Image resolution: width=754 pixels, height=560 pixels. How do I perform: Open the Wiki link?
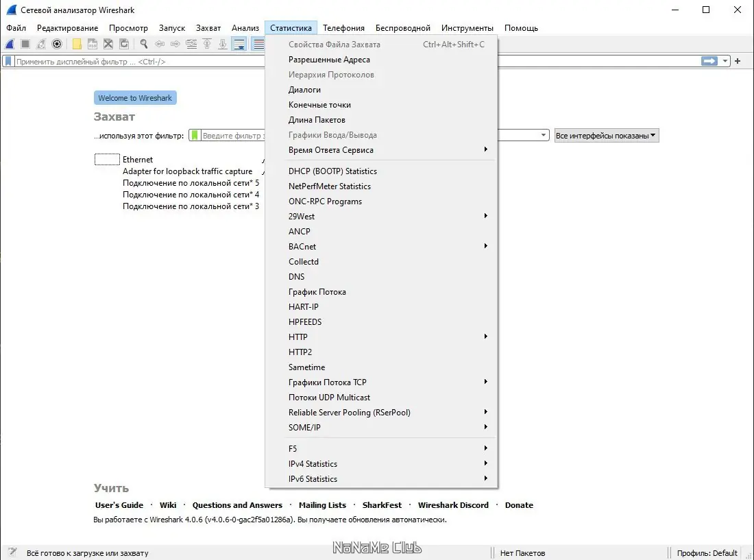click(x=168, y=505)
